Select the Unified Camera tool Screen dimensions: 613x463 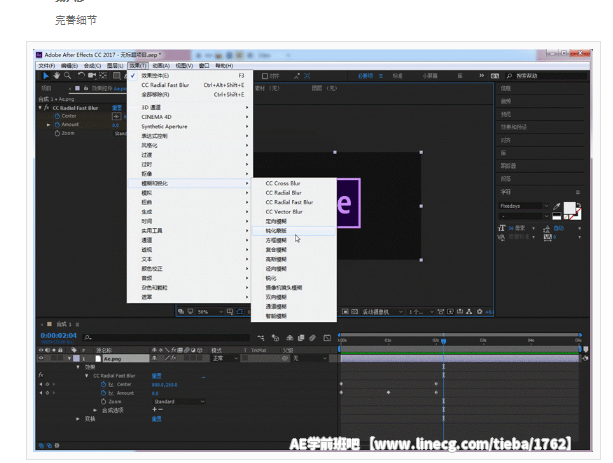[92, 75]
